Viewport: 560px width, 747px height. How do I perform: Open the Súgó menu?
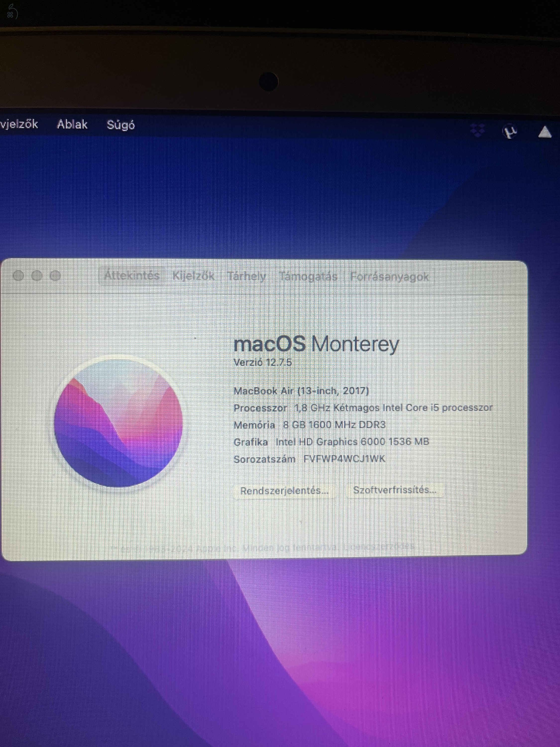[x=120, y=125]
